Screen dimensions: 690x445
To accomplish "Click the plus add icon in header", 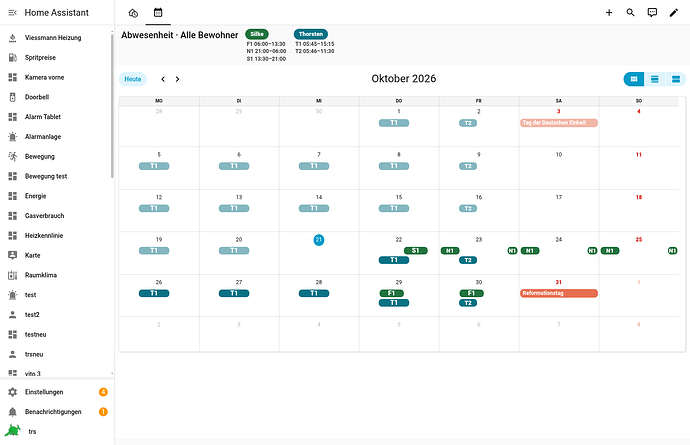I will pos(609,13).
